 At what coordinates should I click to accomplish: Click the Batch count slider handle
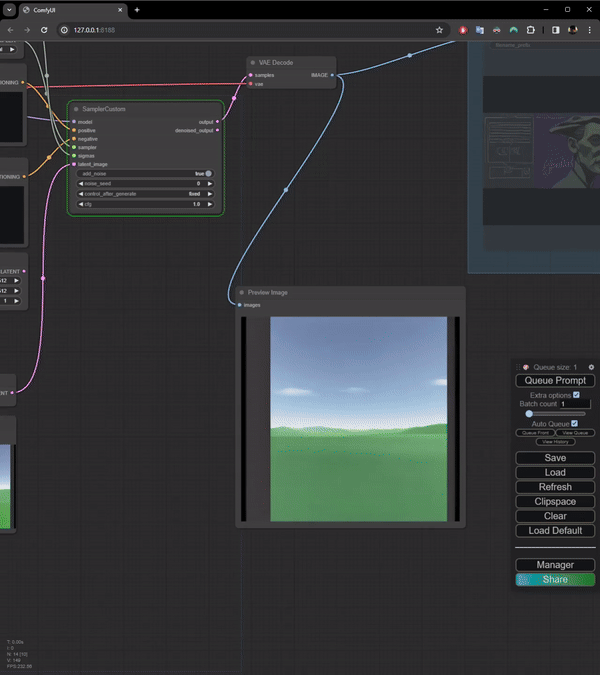click(529, 414)
